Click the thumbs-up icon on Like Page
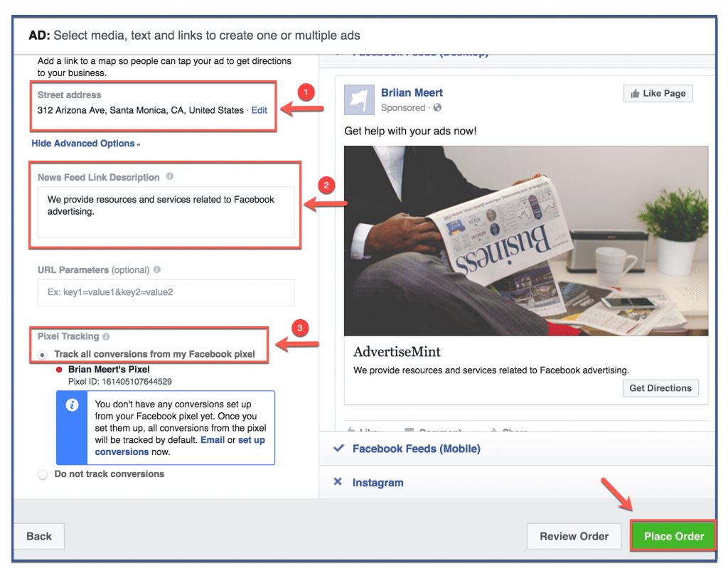This screenshot has height=568, width=728. pyautogui.click(x=635, y=92)
